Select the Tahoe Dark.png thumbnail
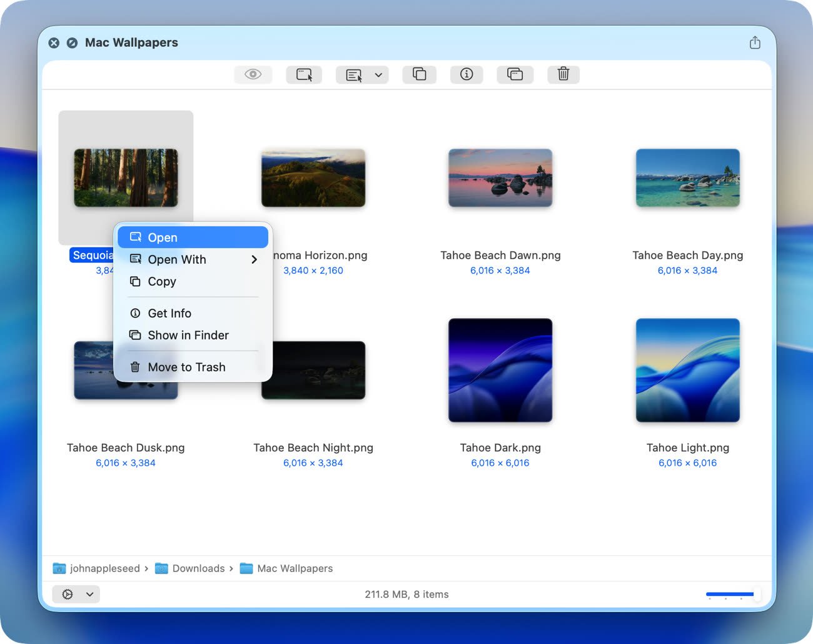 click(500, 370)
